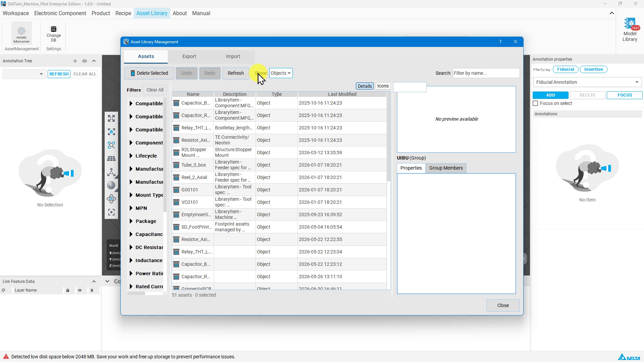Click the SD_FootPrint row icon
Viewport: 644px width, 362px height.
[x=176, y=227]
